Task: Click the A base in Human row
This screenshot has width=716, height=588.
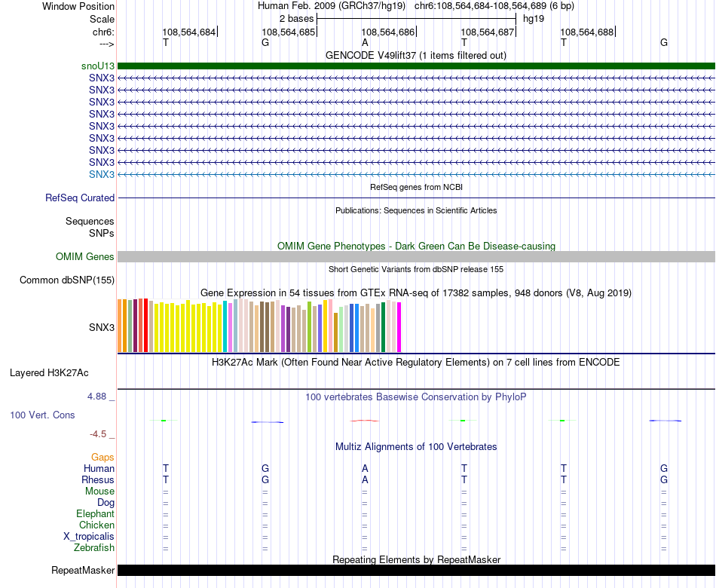Action: click(365, 468)
